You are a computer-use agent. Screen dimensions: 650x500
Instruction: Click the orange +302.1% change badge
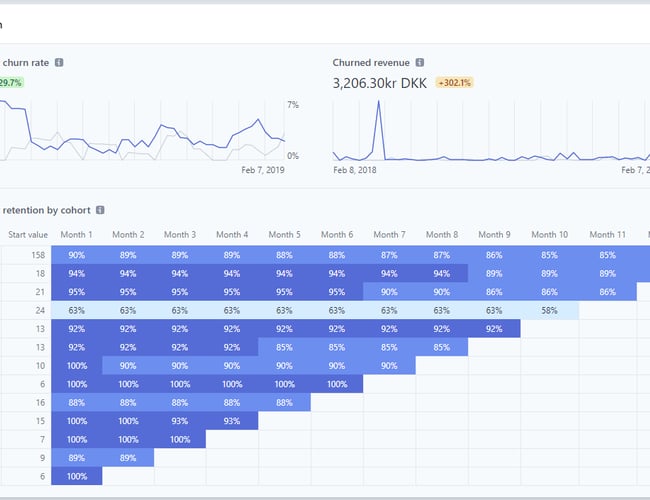coord(454,83)
